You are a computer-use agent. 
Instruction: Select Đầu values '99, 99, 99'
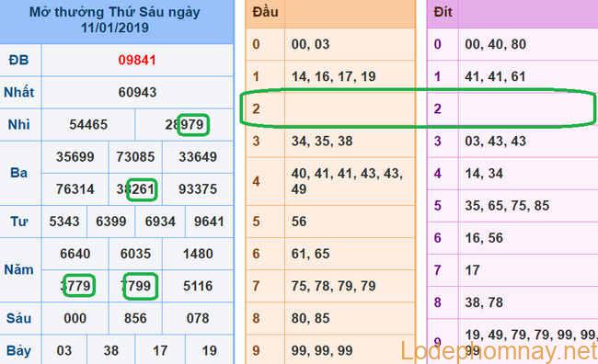point(322,350)
